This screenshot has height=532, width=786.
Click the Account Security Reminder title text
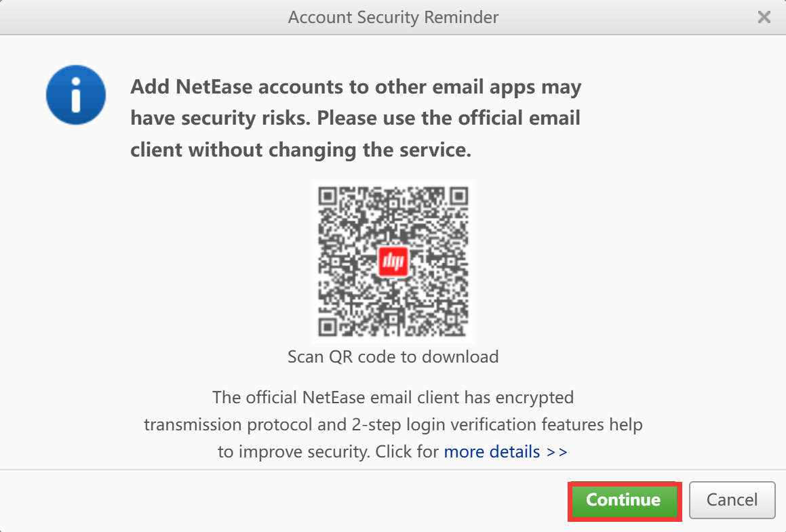393,17
